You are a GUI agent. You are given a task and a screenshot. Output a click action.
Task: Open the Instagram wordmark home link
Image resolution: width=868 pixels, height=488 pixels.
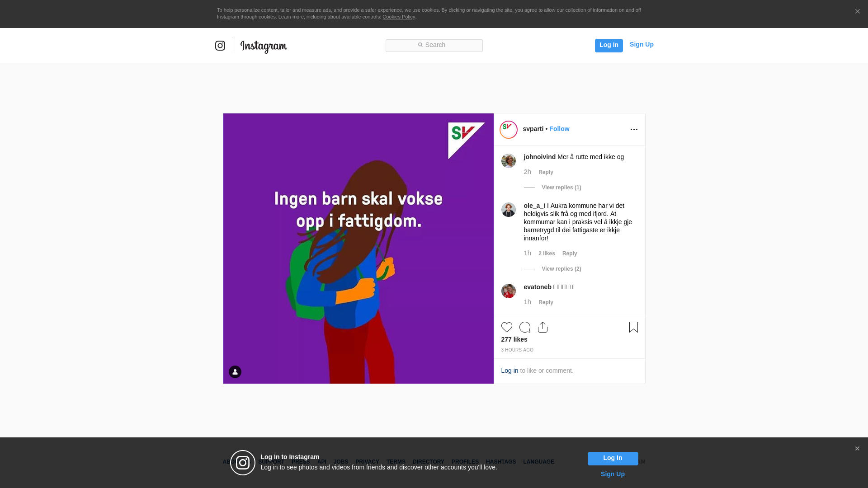pyautogui.click(x=264, y=46)
